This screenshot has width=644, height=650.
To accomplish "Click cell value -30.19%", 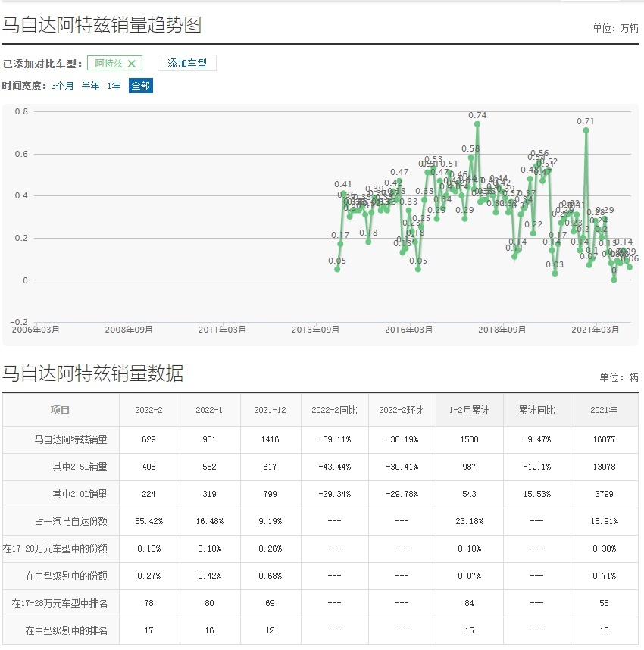I will click(x=402, y=439).
